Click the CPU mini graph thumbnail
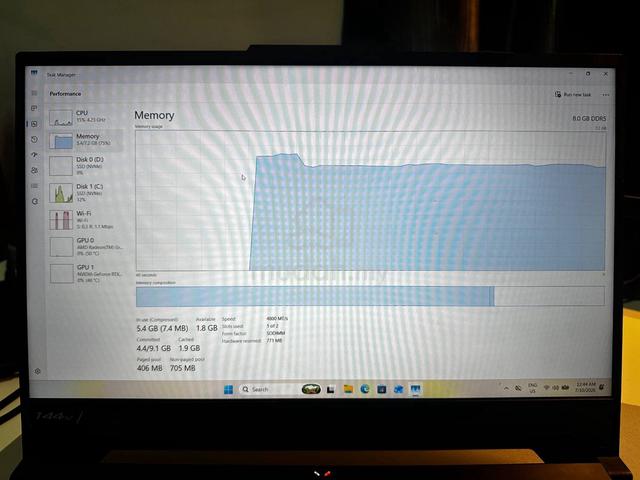This screenshot has height=480, width=640. tap(61, 117)
